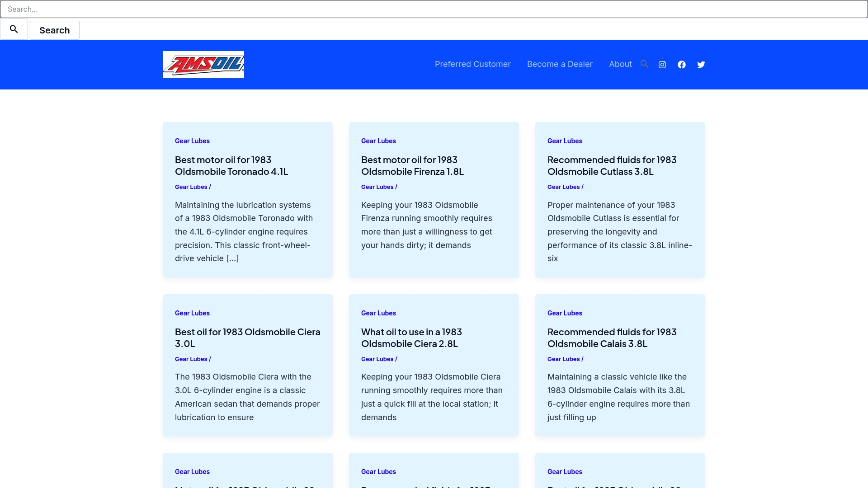Click the AMSOIL logo
This screenshot has width=868, height=488.
[x=203, y=65]
